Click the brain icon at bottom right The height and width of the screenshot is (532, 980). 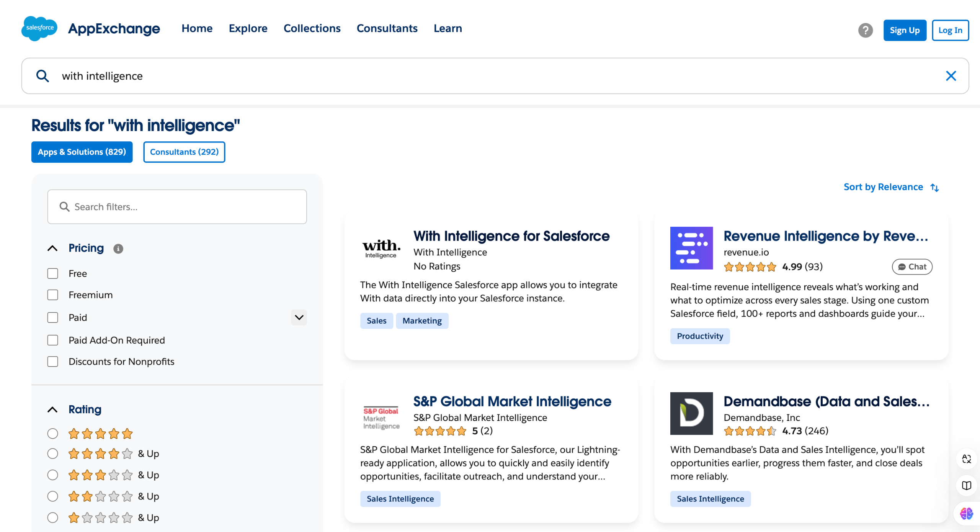click(966, 513)
